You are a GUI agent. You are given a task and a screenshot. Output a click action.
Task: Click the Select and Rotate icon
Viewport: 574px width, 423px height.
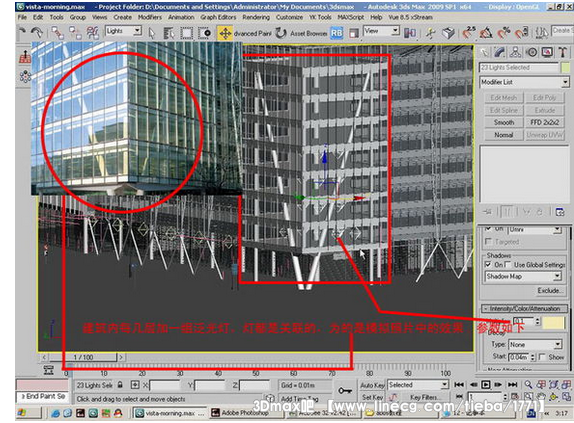280,33
